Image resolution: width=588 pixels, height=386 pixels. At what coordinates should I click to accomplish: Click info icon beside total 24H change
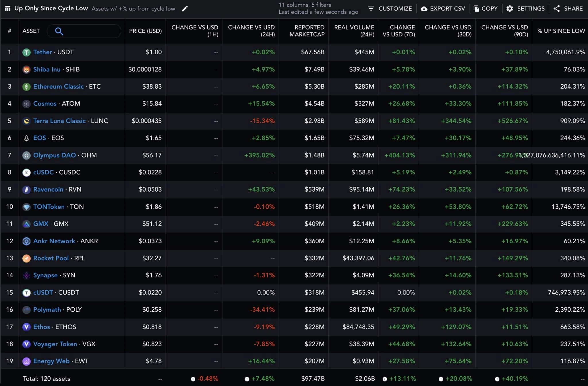(x=247, y=379)
